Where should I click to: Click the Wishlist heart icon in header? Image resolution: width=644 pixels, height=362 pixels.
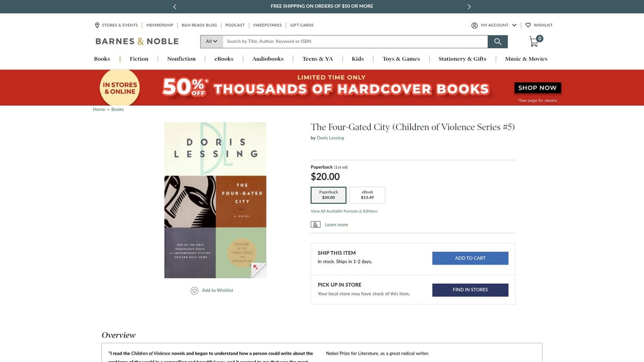(x=528, y=25)
